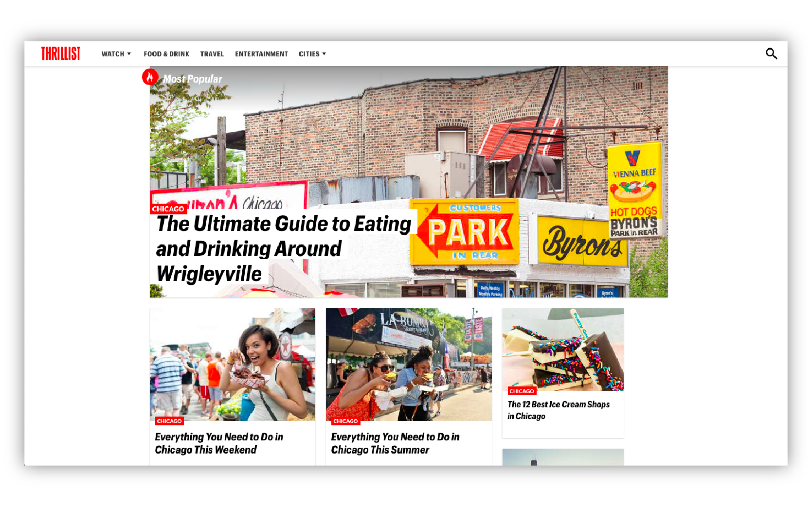Expand the Watch dropdown arrow

tap(129, 54)
